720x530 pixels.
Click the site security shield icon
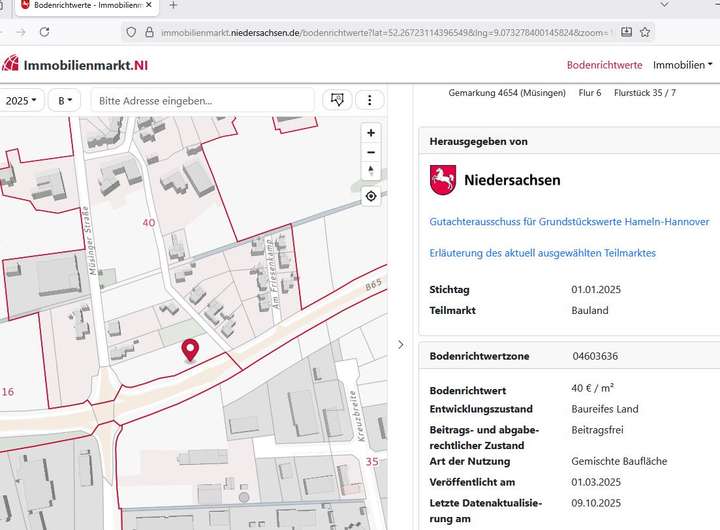pyautogui.click(x=130, y=32)
